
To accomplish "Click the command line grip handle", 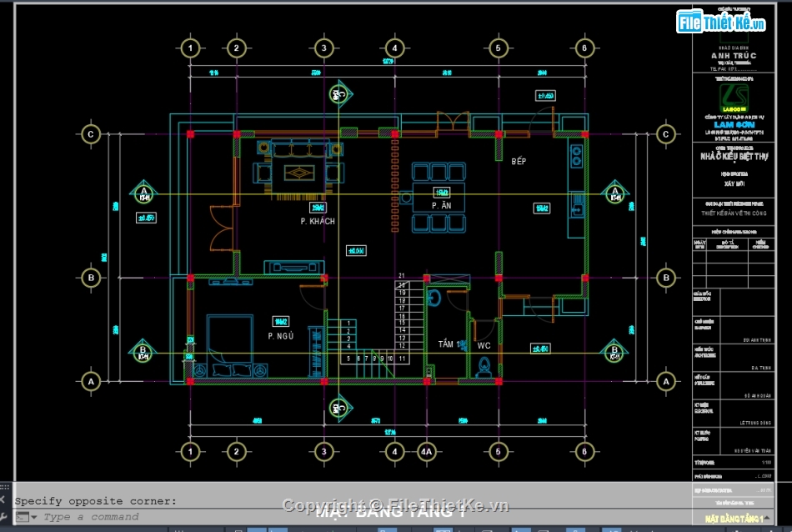I will (4, 487).
